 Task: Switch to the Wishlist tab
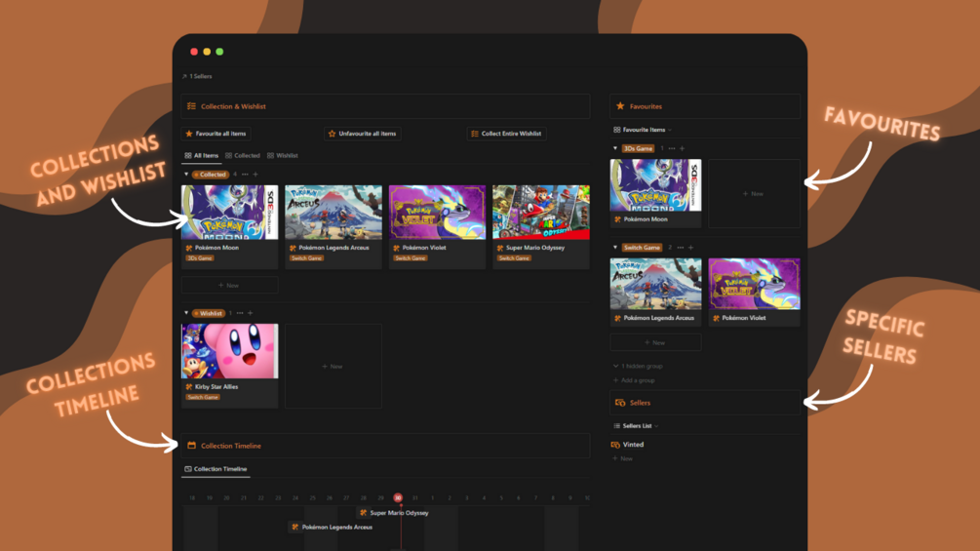283,156
